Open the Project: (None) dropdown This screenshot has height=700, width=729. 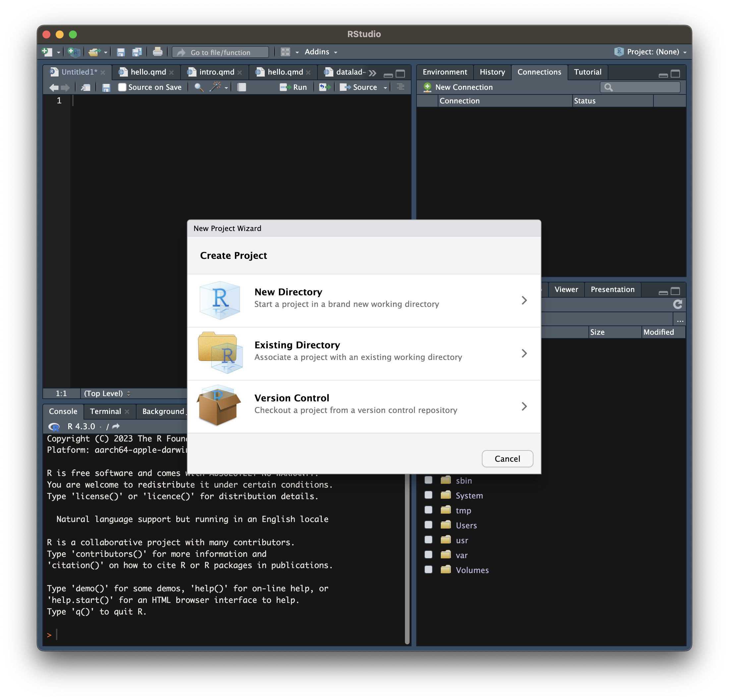coord(652,52)
